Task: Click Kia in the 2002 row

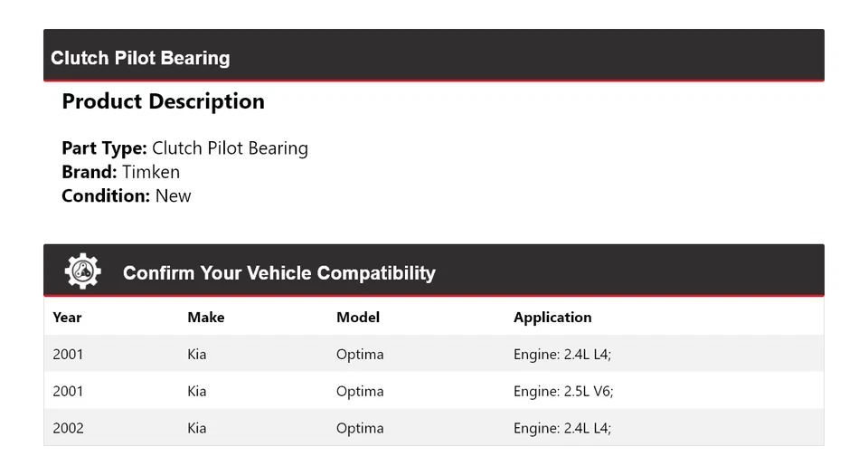Action: coord(196,428)
